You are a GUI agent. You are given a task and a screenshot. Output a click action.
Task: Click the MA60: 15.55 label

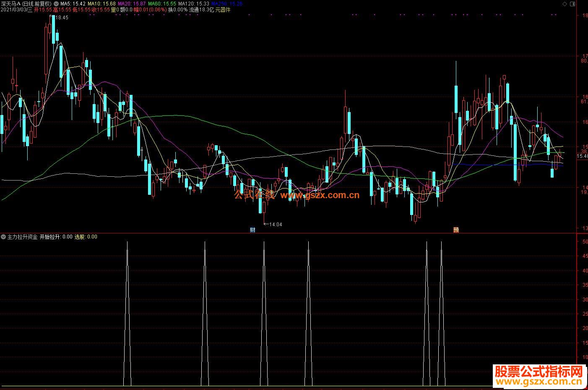click(x=162, y=4)
